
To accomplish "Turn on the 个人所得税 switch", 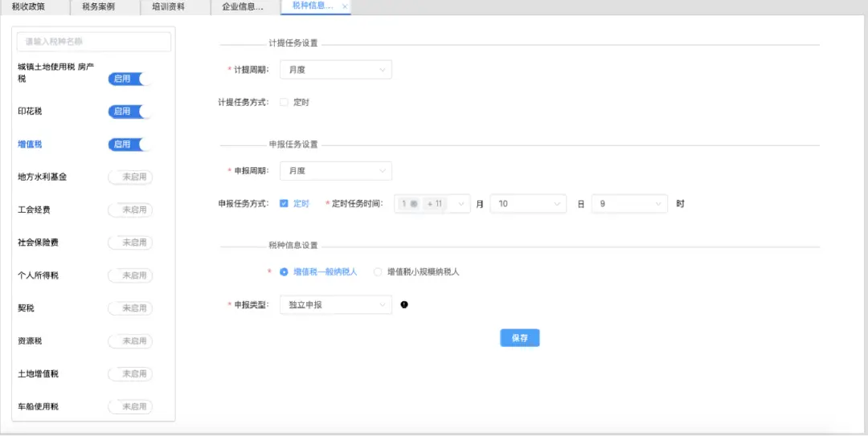I will [x=129, y=275].
